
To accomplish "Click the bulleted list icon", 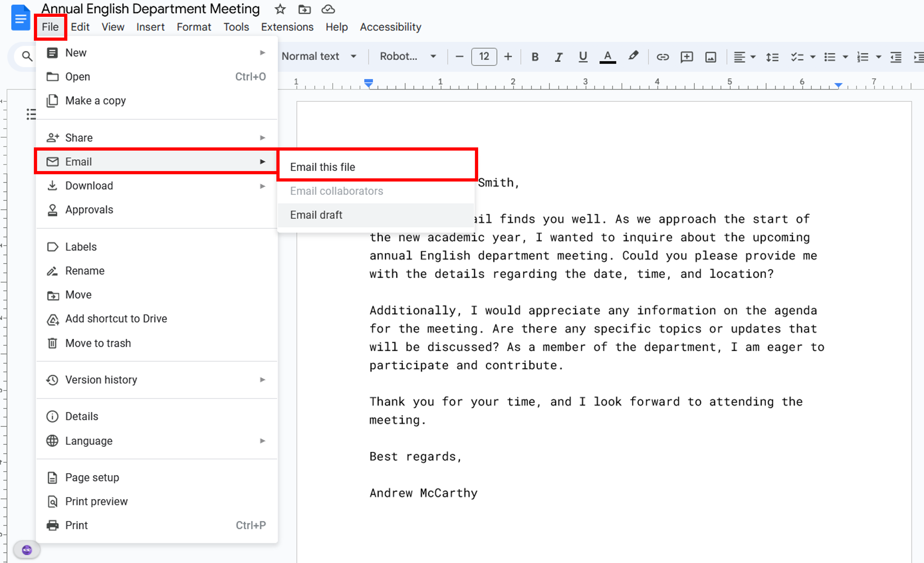I will (x=830, y=57).
